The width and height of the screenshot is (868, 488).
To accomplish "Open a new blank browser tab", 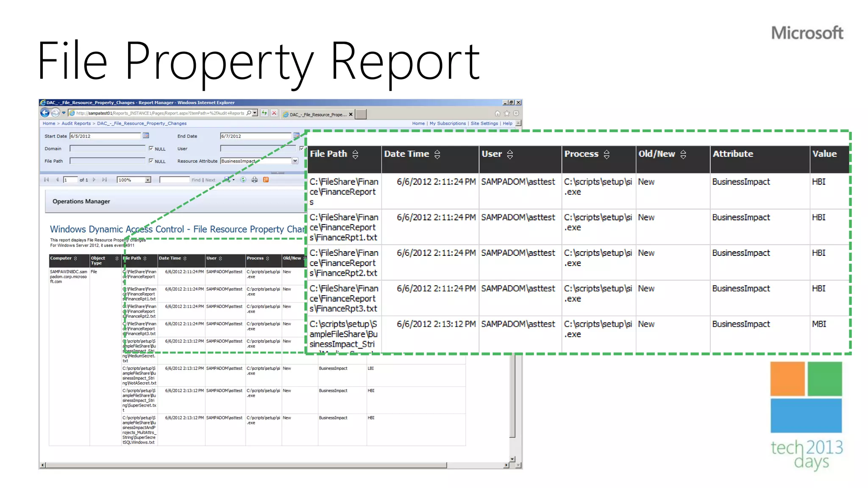I will [x=361, y=114].
